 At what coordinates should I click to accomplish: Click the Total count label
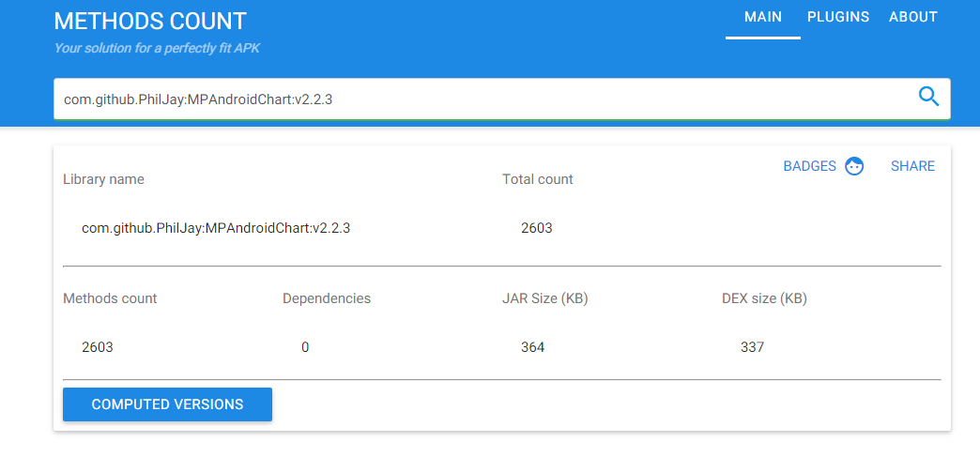coord(538,179)
